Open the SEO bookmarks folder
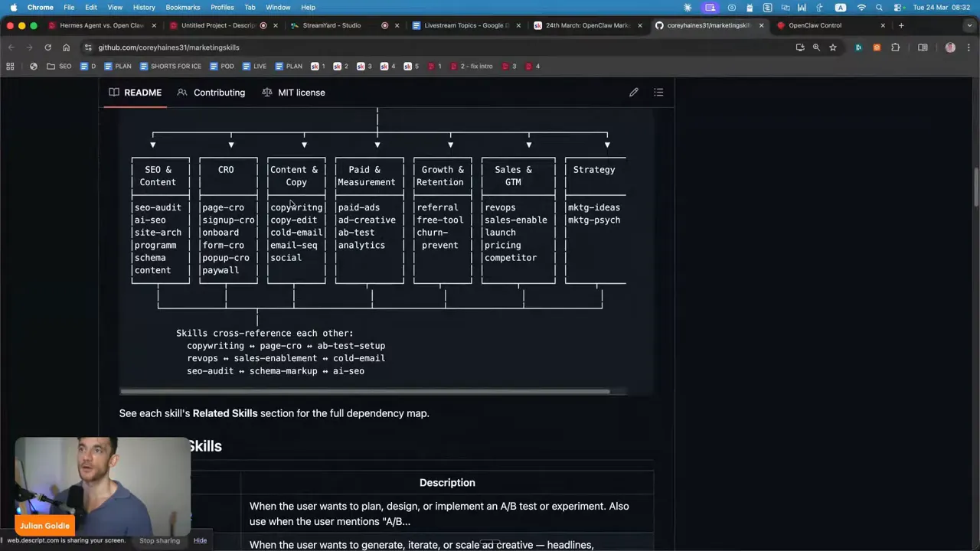Viewport: 980px width, 551px height. click(x=59, y=67)
